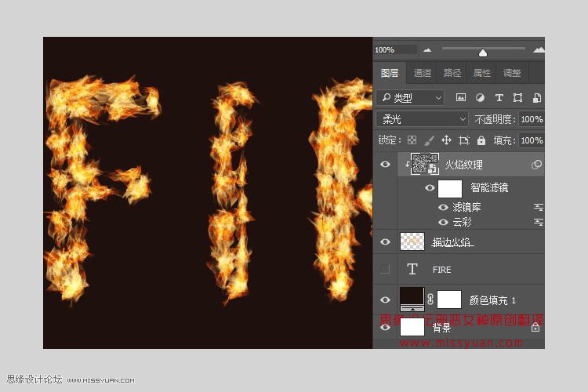Screen dimensions: 588x392
Task: Click the navigator zoom slider handle
Action: 483,53
